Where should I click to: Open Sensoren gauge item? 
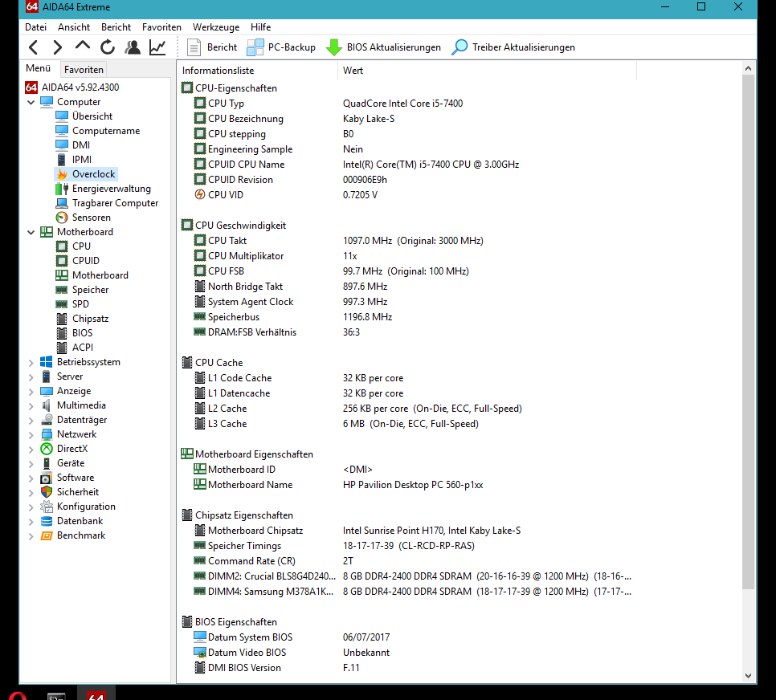(84, 218)
